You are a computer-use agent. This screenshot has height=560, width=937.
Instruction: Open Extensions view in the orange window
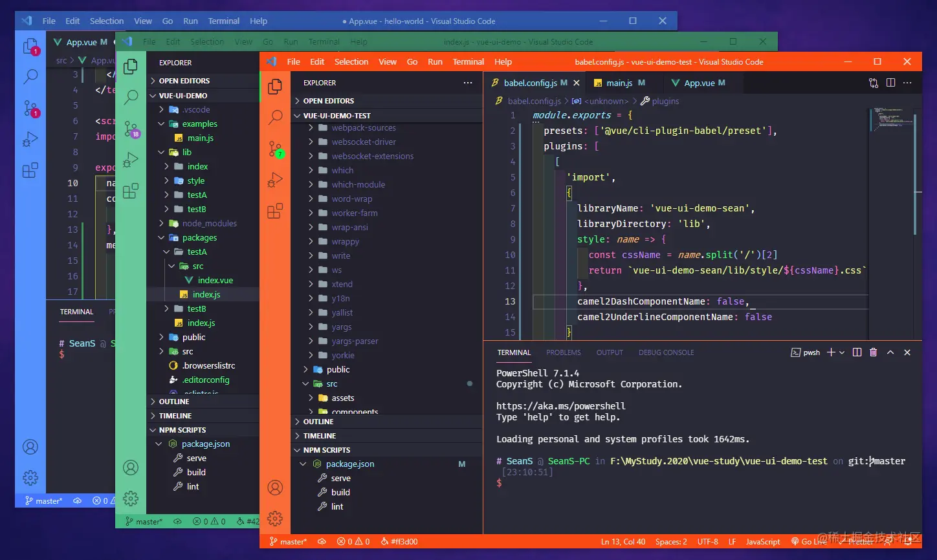275,211
